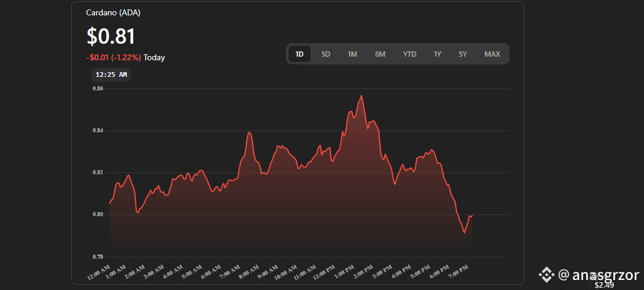The height and width of the screenshot is (290, 644).
Task: Click the chart's lowest dip after 7:00 PM
Action: (465, 233)
